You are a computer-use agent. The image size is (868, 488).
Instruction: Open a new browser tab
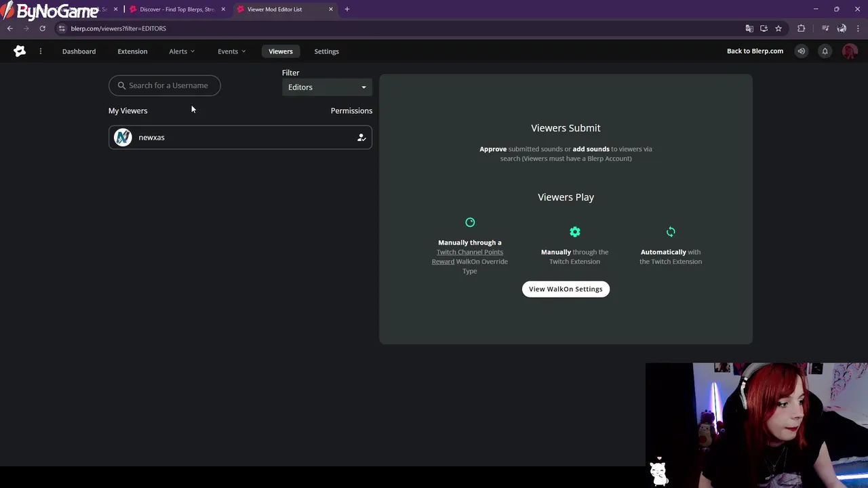[x=347, y=9]
